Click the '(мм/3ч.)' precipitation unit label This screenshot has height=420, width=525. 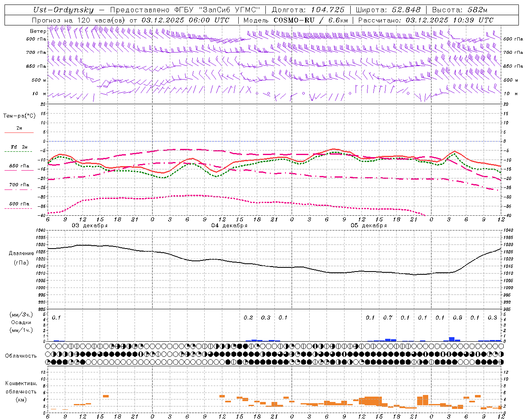pyautogui.click(x=21, y=315)
